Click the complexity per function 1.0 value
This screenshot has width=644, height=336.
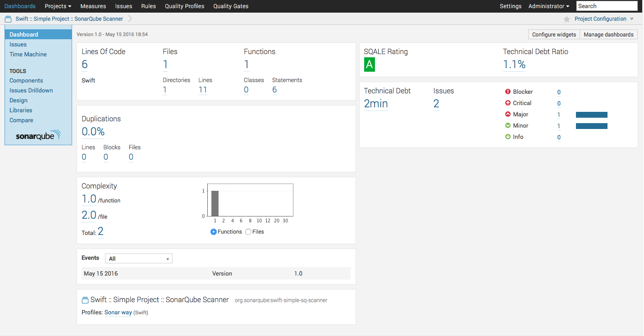click(x=89, y=199)
